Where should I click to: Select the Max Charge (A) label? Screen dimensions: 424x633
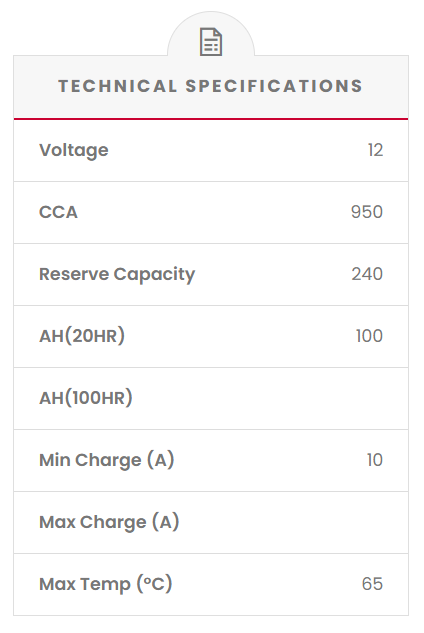109,522
